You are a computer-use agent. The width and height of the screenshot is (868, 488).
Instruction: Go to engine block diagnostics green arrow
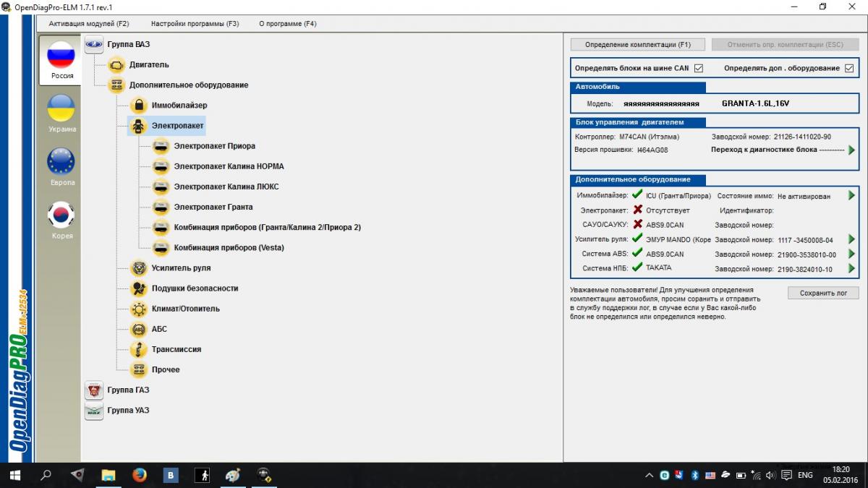point(851,150)
